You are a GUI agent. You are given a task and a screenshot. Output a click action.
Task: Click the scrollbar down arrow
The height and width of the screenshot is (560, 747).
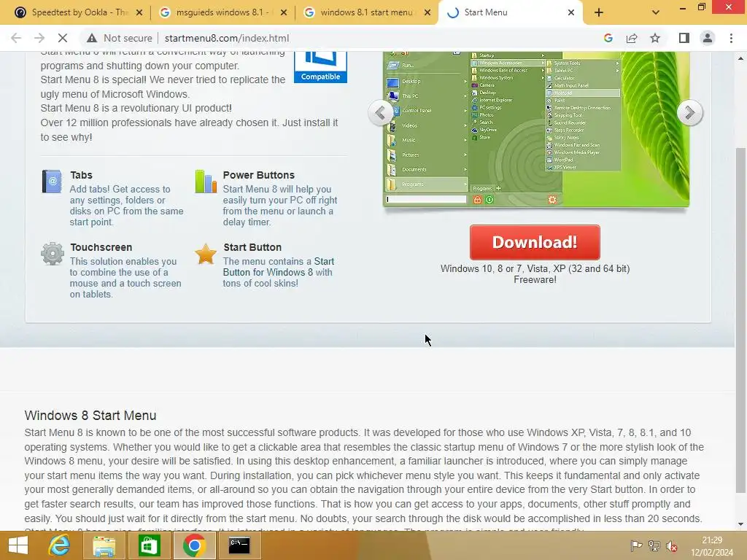[x=740, y=524]
